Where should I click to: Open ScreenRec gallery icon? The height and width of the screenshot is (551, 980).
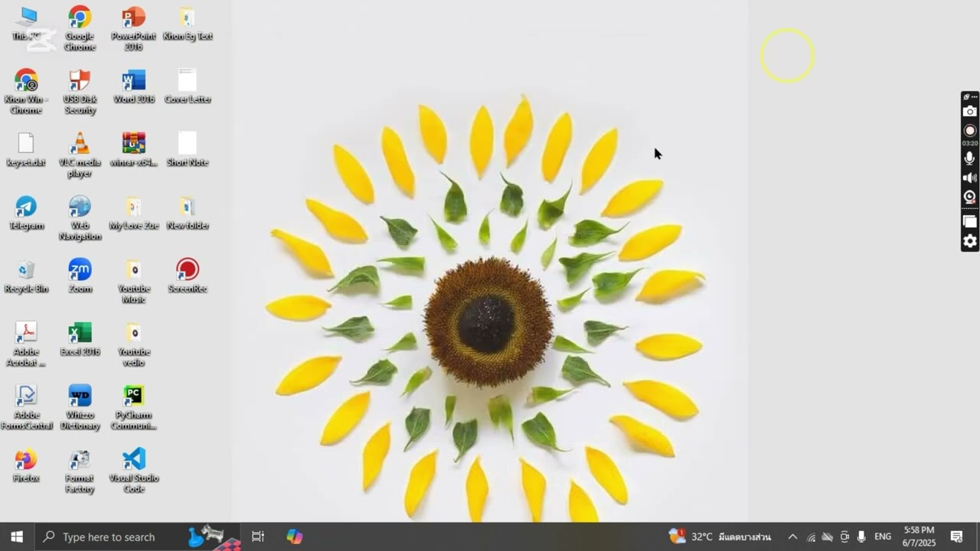point(970,222)
